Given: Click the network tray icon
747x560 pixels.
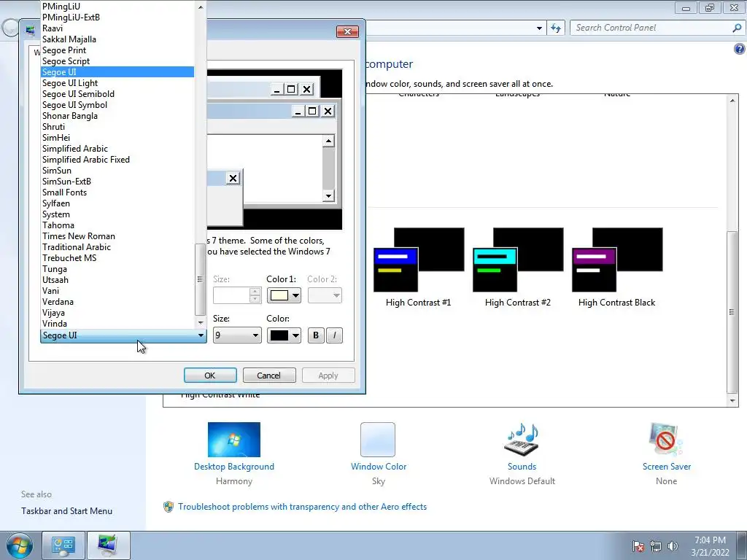Looking at the screenshot, I should [x=656, y=546].
